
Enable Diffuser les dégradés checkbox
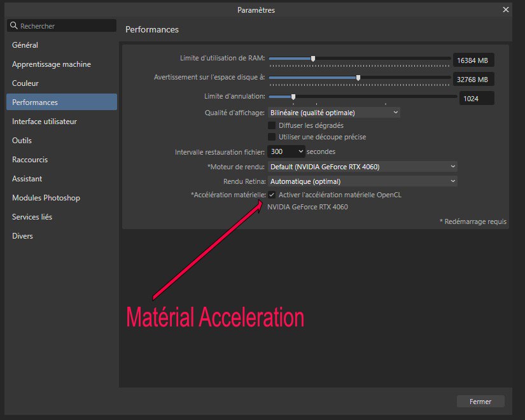click(272, 125)
